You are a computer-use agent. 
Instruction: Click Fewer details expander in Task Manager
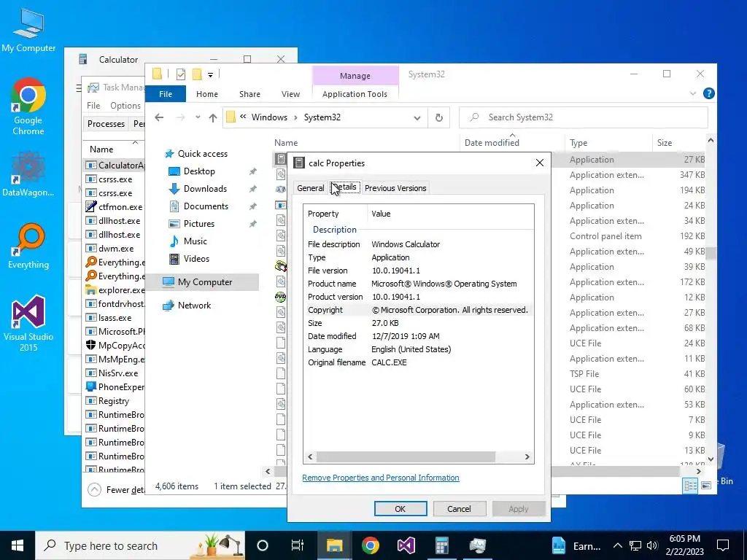116,489
